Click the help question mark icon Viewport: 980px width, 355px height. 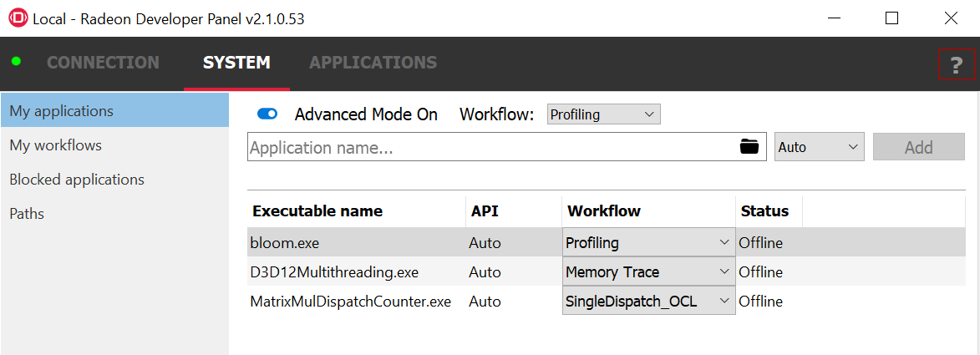tap(957, 64)
